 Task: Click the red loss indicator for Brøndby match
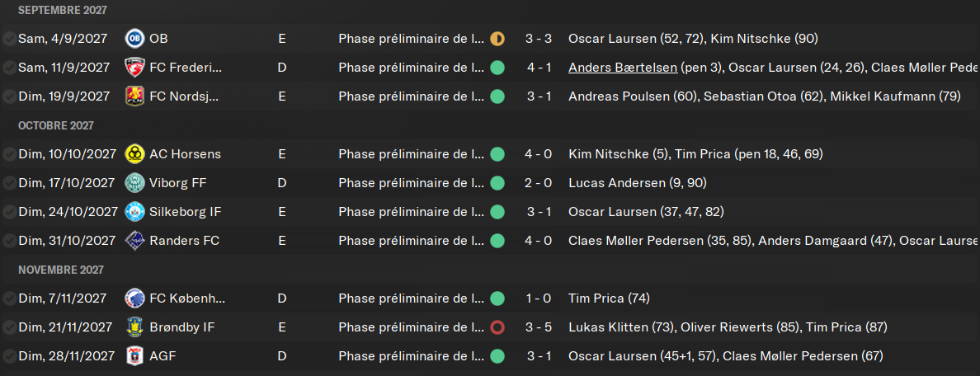click(x=497, y=327)
